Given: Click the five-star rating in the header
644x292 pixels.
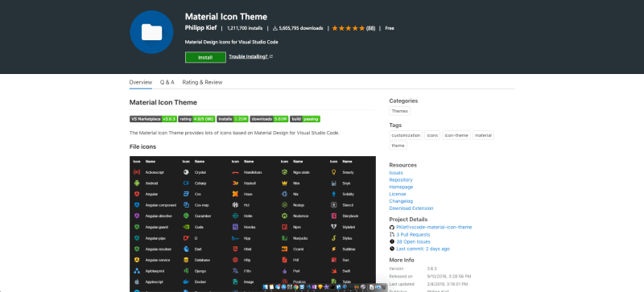Looking at the screenshot, I should pos(349,28).
